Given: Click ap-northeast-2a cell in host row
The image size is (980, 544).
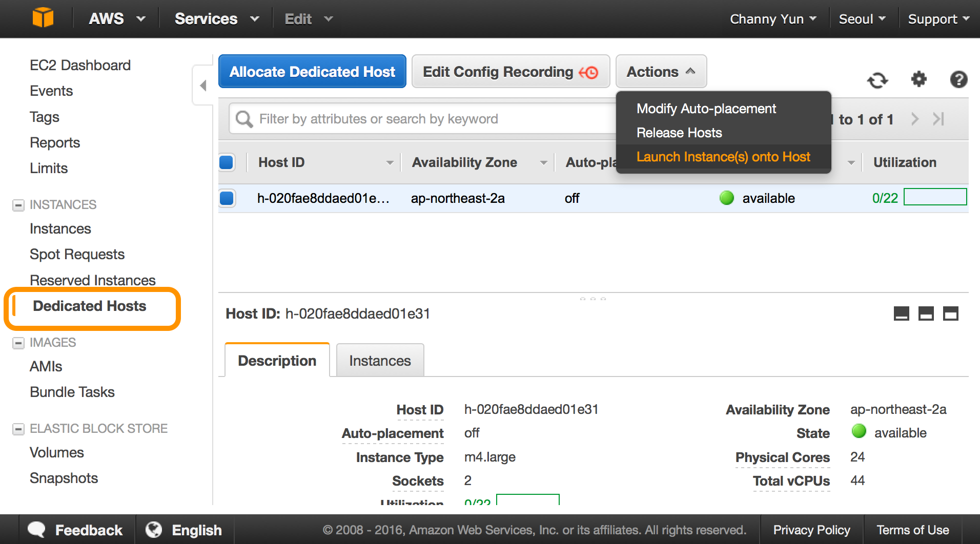Looking at the screenshot, I should pos(458,198).
